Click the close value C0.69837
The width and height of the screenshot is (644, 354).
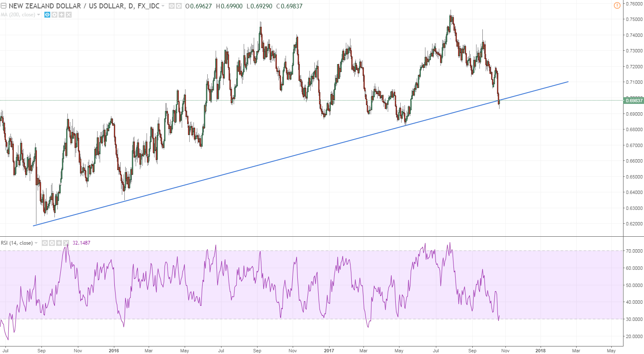(x=289, y=6)
